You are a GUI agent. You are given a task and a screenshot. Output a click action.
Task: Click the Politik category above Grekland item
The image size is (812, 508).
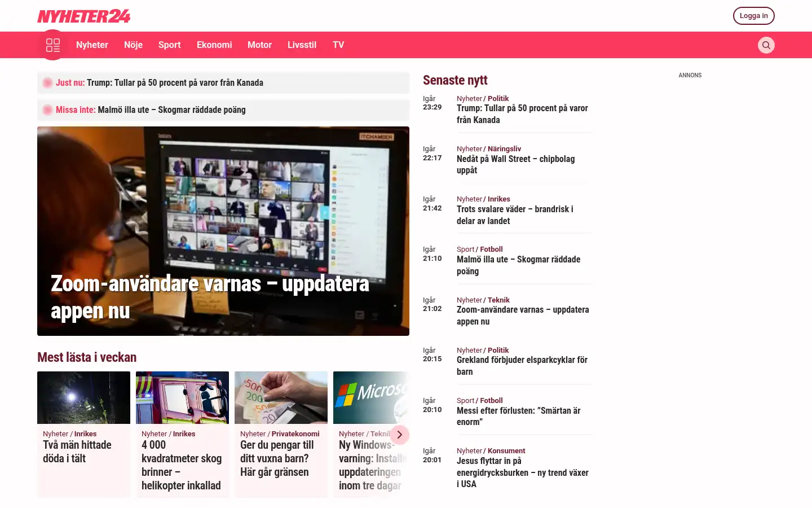[x=498, y=351]
